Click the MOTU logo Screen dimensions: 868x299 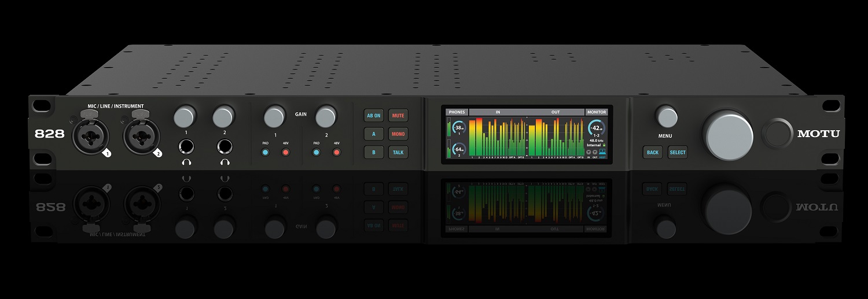(818, 134)
